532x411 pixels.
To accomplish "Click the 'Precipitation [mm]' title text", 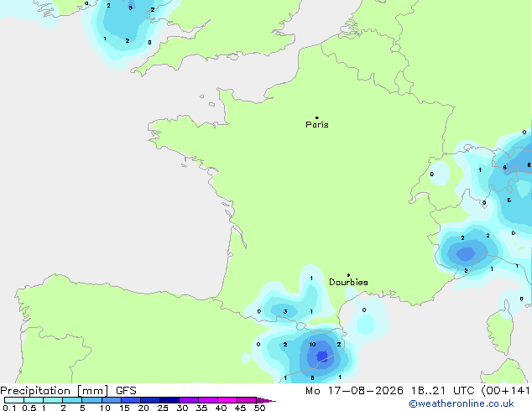I will [x=55, y=391].
